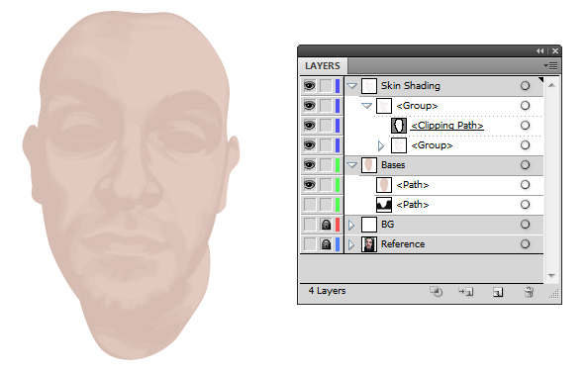Click the face illustration on the canvas
The width and height of the screenshot is (588, 374).
(131, 185)
